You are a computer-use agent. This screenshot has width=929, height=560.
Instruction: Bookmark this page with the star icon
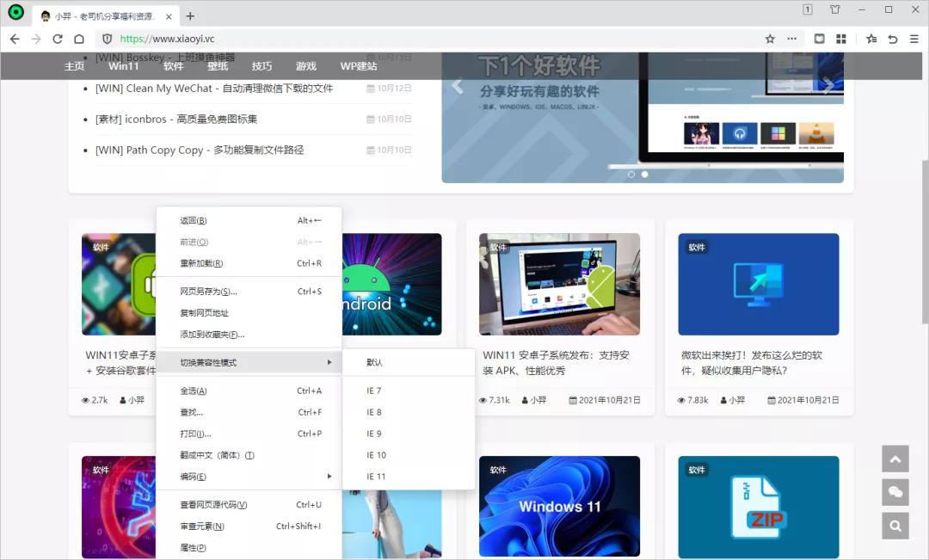tap(770, 39)
